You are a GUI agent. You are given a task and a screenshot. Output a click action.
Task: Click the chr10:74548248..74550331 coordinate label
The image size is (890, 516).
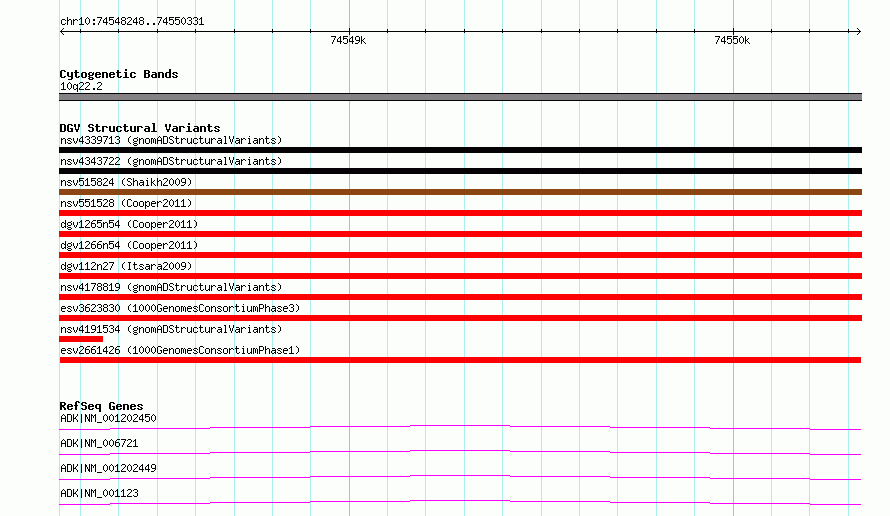click(x=132, y=22)
